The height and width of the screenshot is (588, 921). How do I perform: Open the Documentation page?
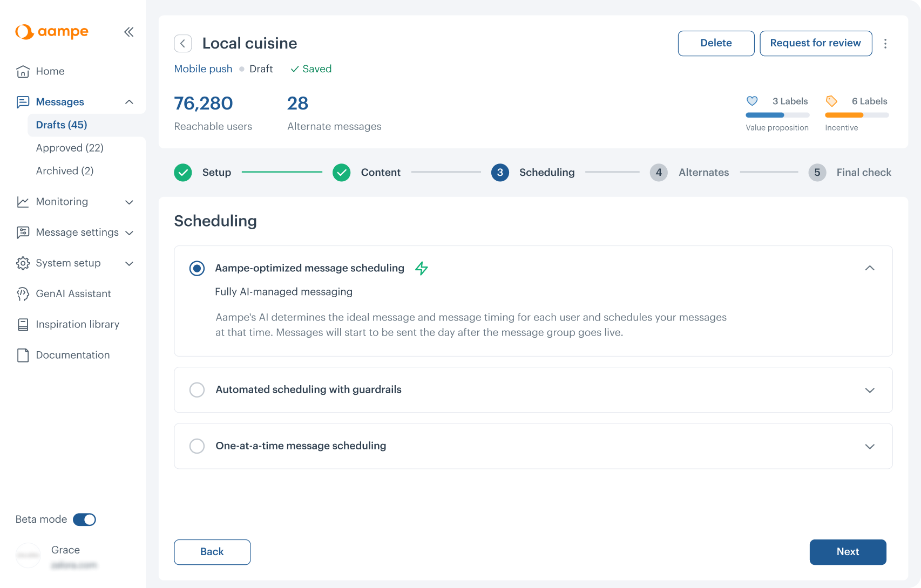(73, 355)
